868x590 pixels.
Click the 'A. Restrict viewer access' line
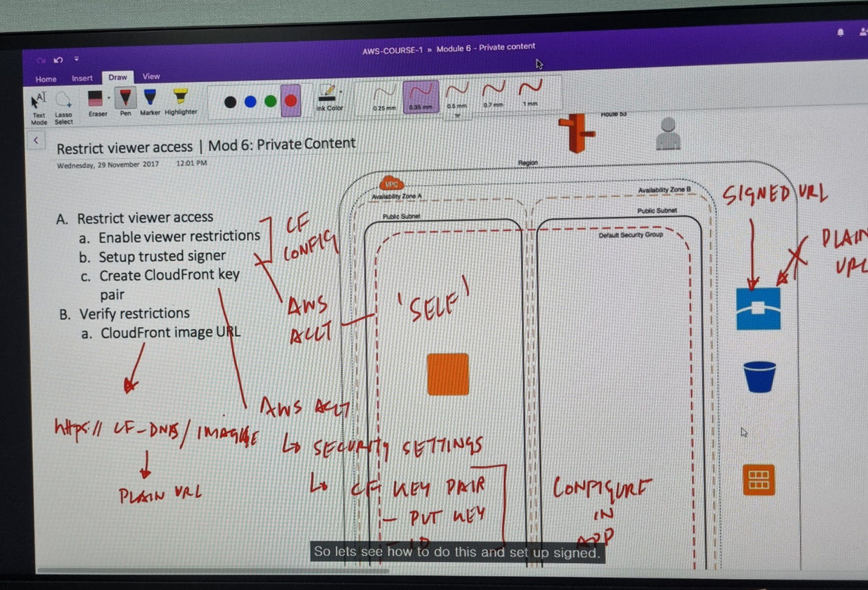135,218
